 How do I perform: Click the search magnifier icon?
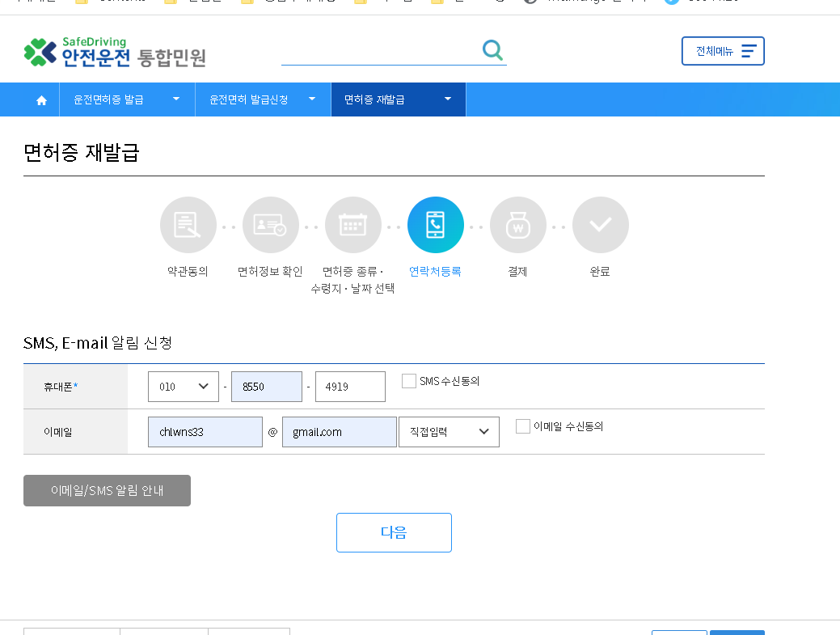tap(492, 49)
